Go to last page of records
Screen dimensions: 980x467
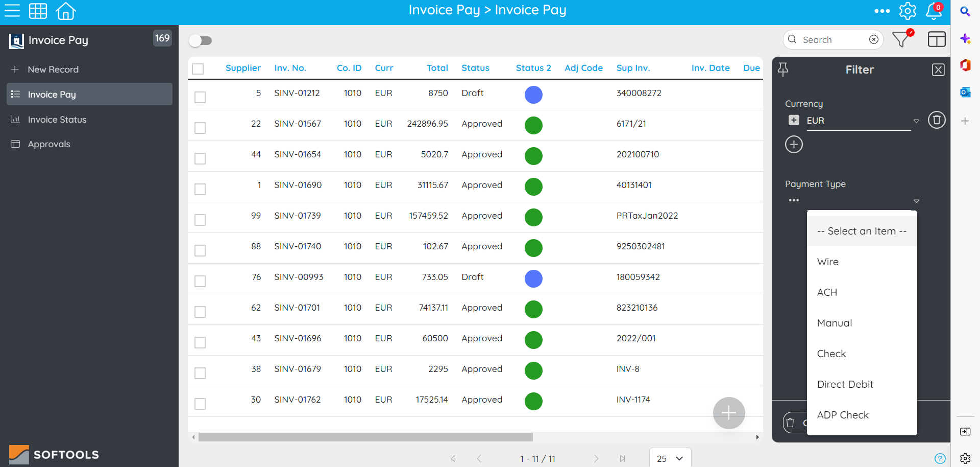622,458
